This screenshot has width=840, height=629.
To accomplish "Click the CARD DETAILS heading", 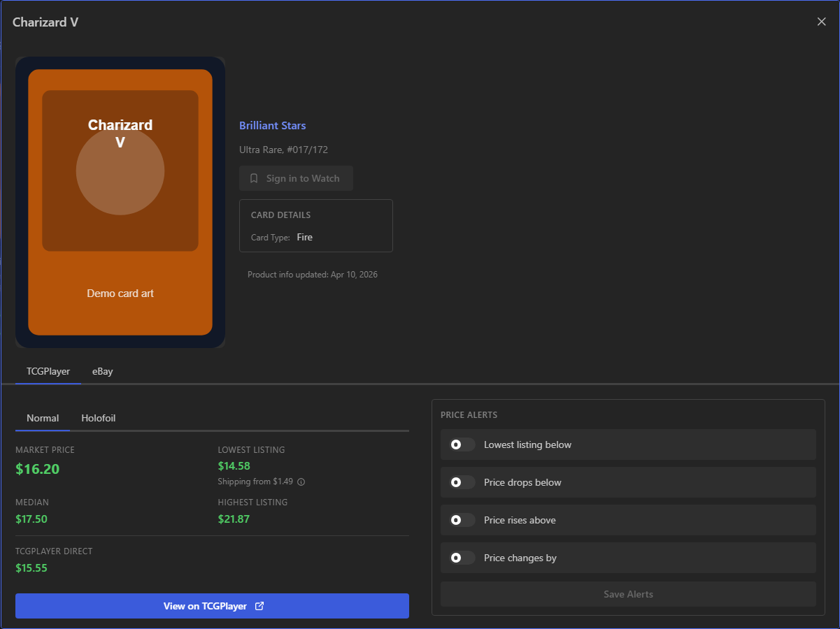I will 281,215.
